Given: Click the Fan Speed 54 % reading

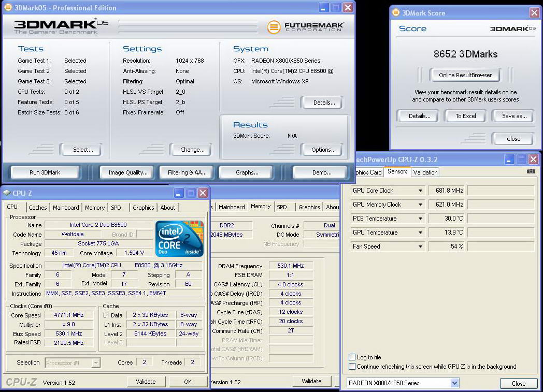Looking at the screenshot, I should (x=447, y=246).
